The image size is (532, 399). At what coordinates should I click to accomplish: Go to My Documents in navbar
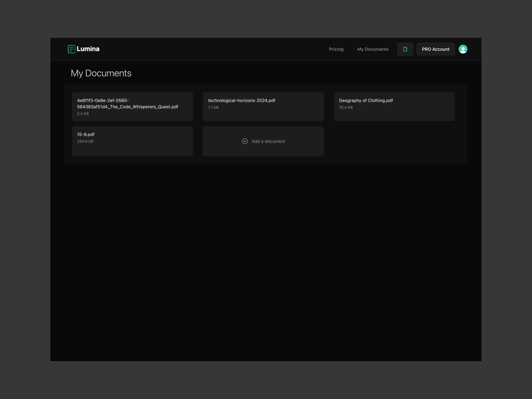click(x=373, y=49)
